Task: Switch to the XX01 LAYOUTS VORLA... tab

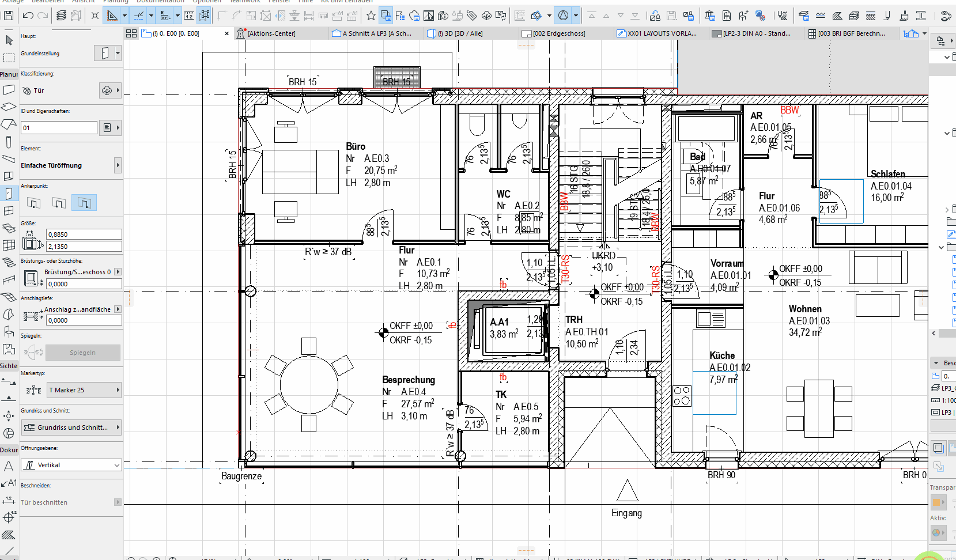Action: 662,33
